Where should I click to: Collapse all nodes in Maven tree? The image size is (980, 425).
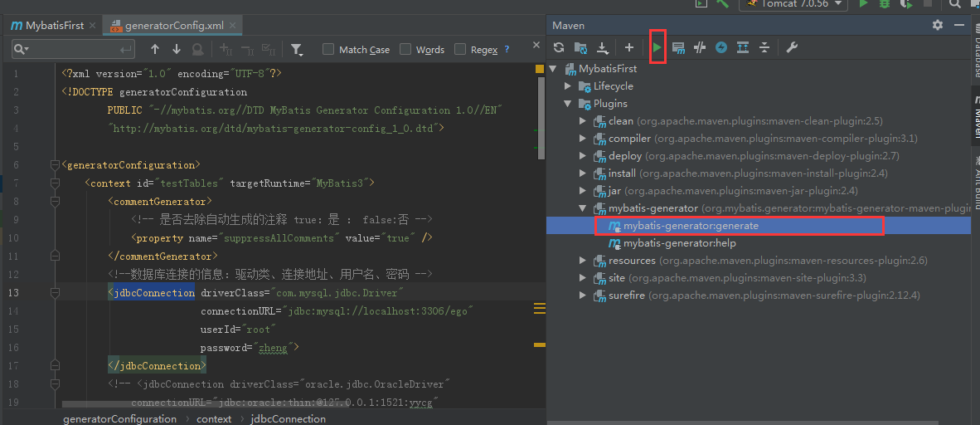(764, 47)
